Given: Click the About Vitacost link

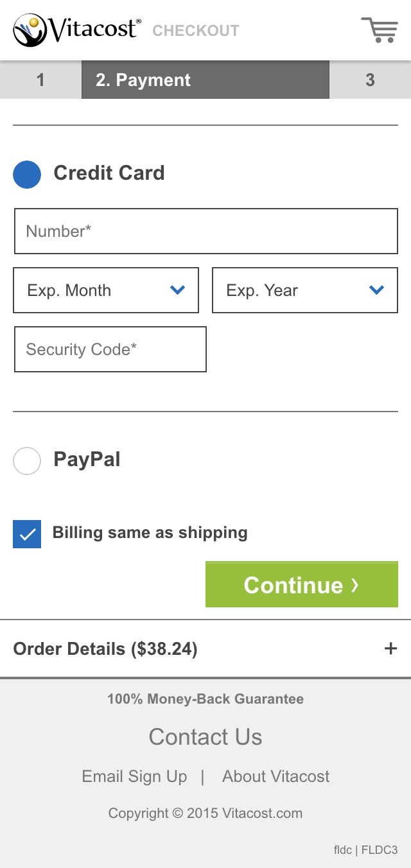Looking at the screenshot, I should pos(275,777).
